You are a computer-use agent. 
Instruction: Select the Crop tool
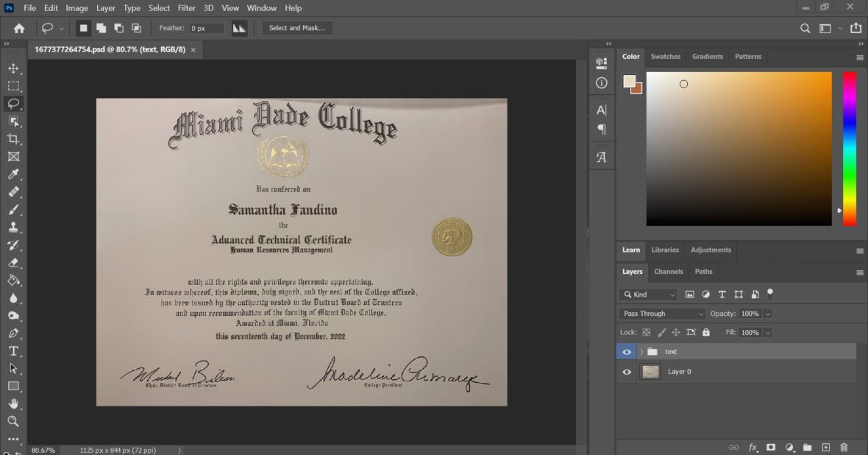click(x=13, y=138)
